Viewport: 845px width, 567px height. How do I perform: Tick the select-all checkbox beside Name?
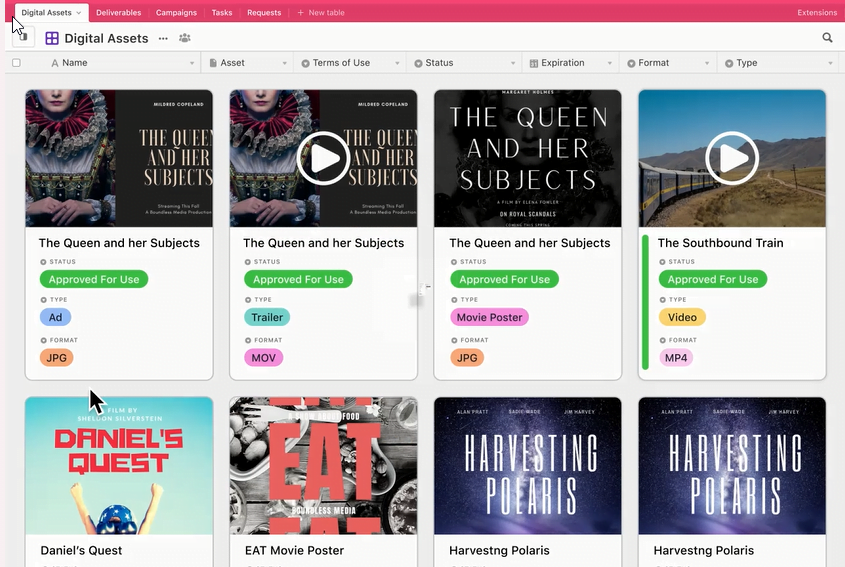(x=17, y=63)
